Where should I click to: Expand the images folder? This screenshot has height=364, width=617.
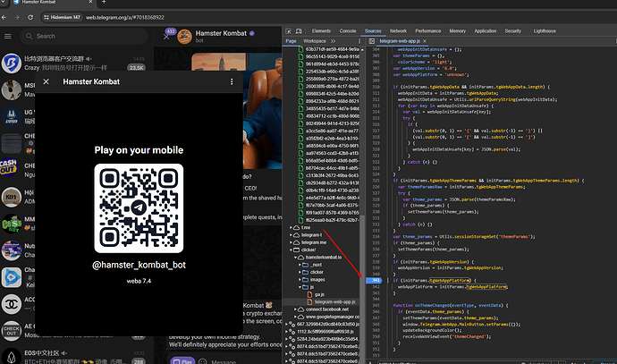click(x=300, y=280)
